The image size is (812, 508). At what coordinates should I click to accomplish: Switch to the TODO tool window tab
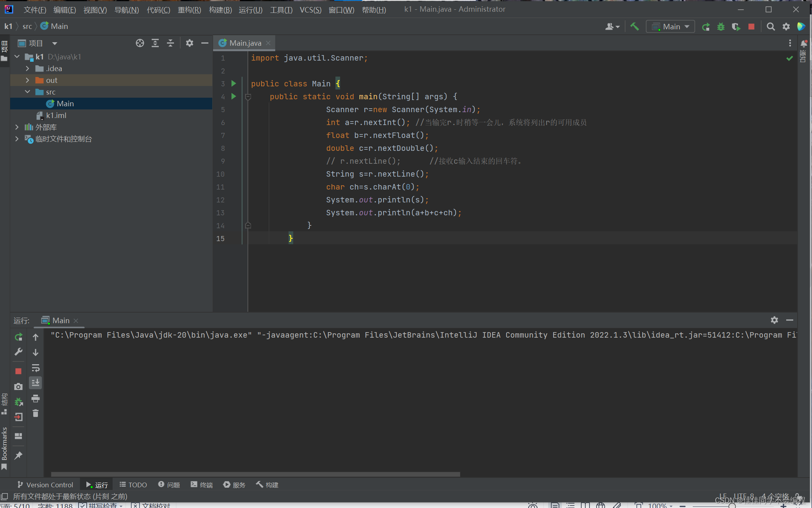click(x=133, y=485)
